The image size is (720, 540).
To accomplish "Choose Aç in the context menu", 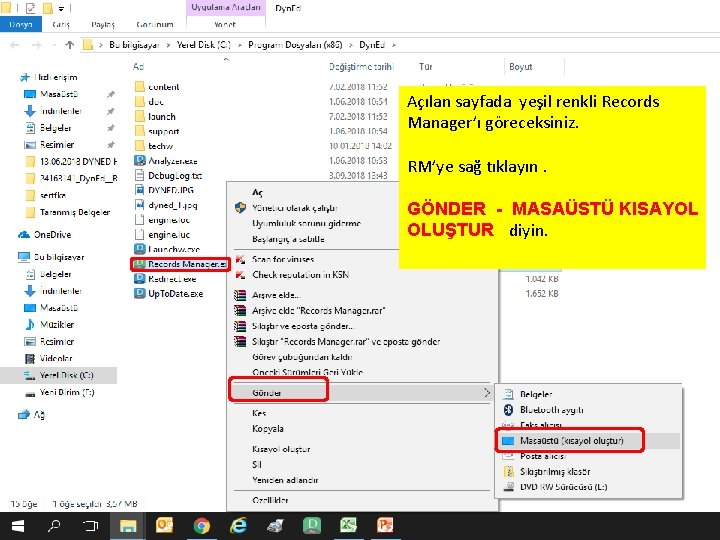I will pos(257,192).
